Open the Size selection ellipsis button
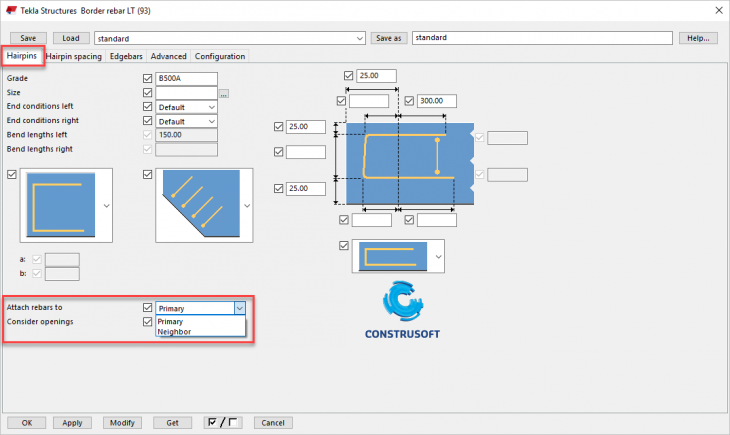 pyautogui.click(x=224, y=94)
